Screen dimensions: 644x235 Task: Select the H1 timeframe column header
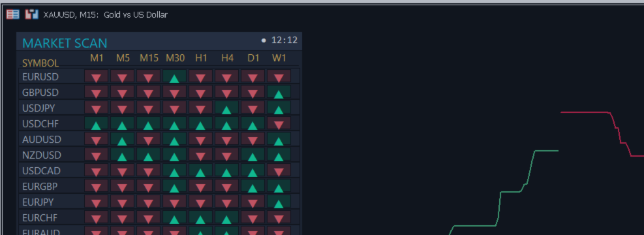pos(201,58)
